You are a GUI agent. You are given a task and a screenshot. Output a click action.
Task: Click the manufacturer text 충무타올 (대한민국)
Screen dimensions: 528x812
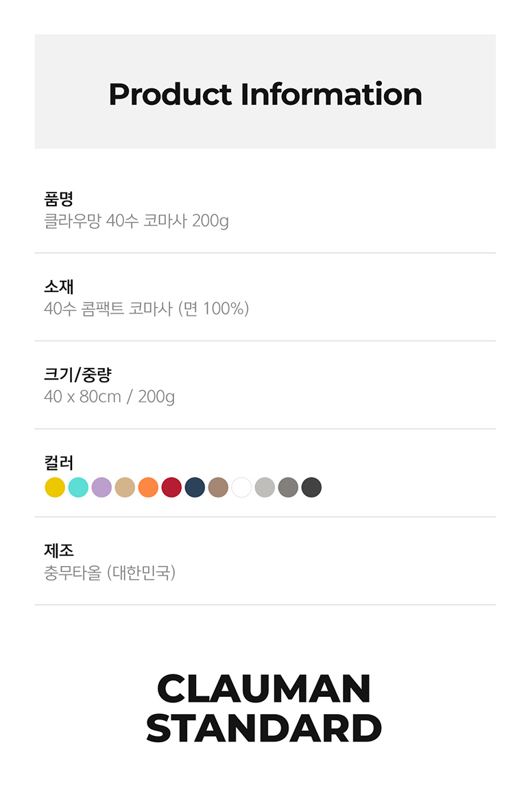click(110, 572)
